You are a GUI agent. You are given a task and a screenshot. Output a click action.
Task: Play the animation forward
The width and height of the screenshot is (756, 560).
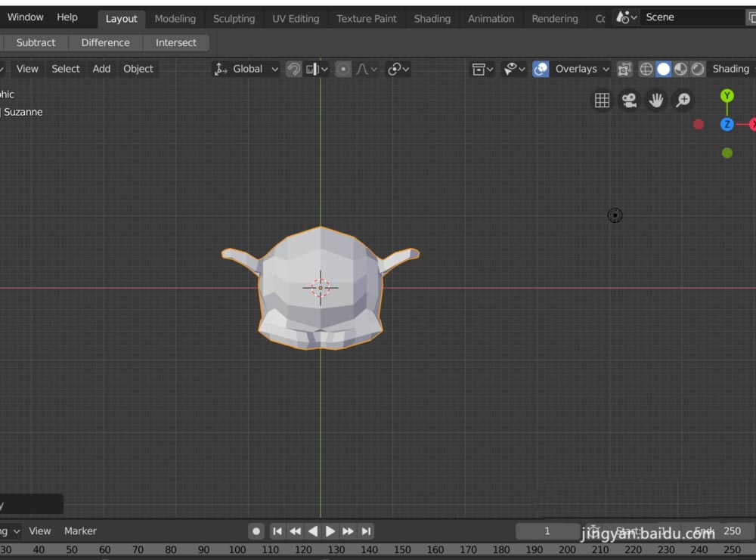tap(330, 531)
